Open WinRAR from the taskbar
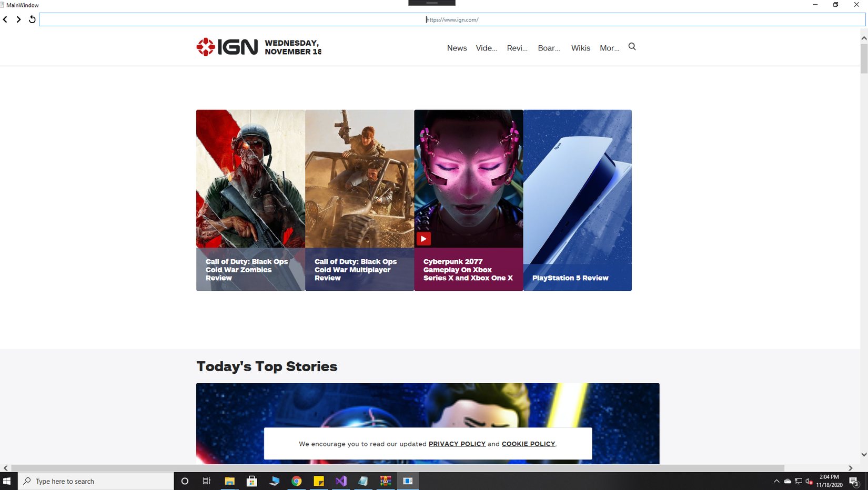868x490 pixels. tap(386, 481)
